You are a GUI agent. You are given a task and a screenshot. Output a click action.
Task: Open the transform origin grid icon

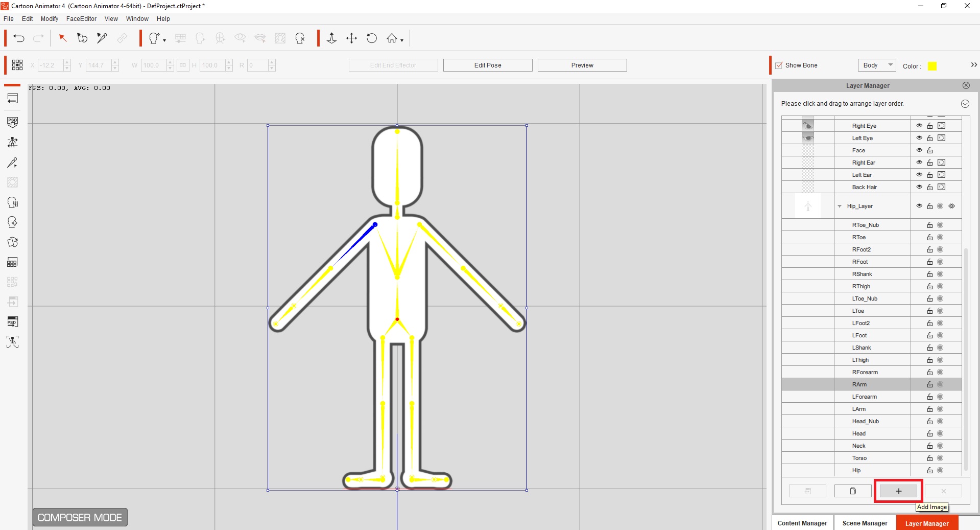click(x=17, y=65)
